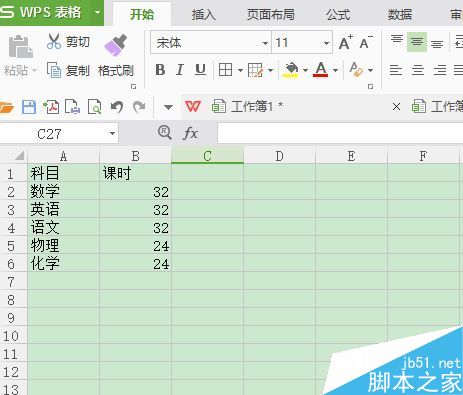Expand the quick access toolbar customize arrow
This screenshot has width=463, height=395.
(168, 107)
